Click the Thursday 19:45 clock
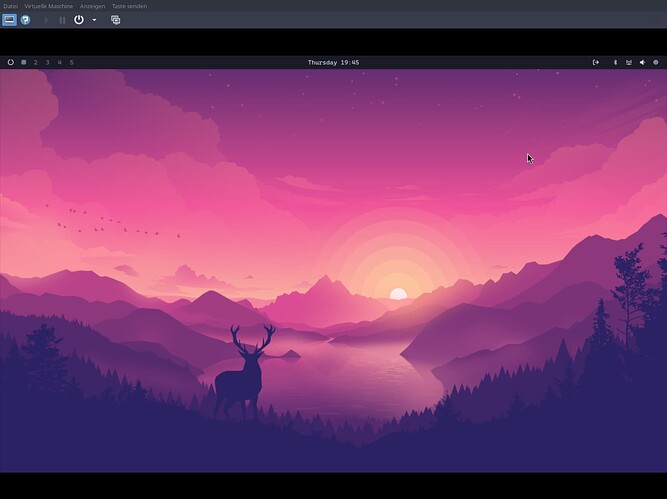Image resolution: width=667 pixels, height=499 pixels. tap(333, 62)
